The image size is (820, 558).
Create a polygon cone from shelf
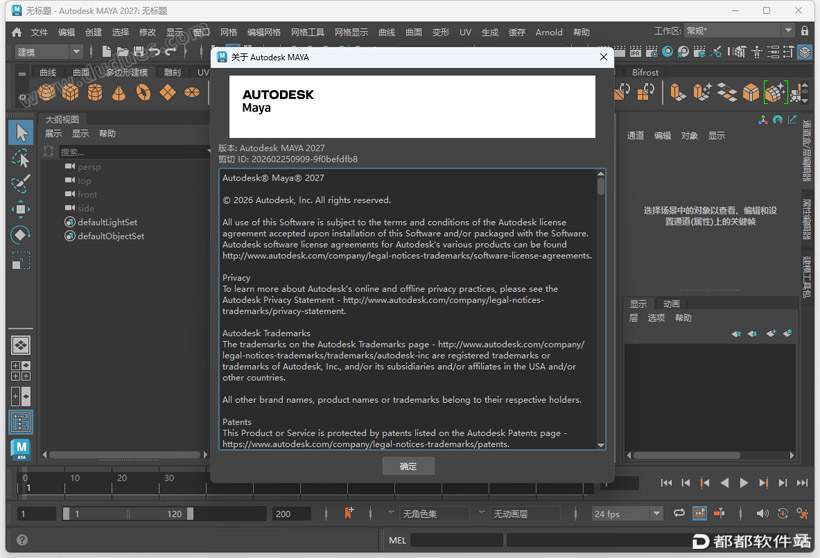(x=119, y=93)
